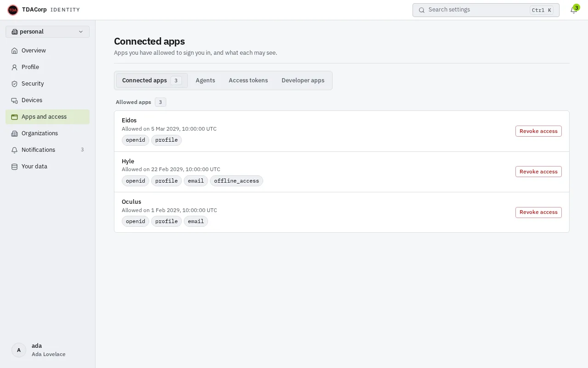Revoke access for Hyle
Image resolution: width=588 pixels, height=368 pixels.
(x=538, y=172)
